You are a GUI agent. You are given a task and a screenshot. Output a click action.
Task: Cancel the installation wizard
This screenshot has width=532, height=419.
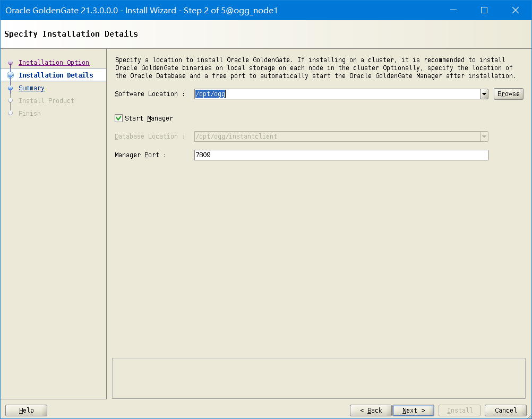[505, 411]
